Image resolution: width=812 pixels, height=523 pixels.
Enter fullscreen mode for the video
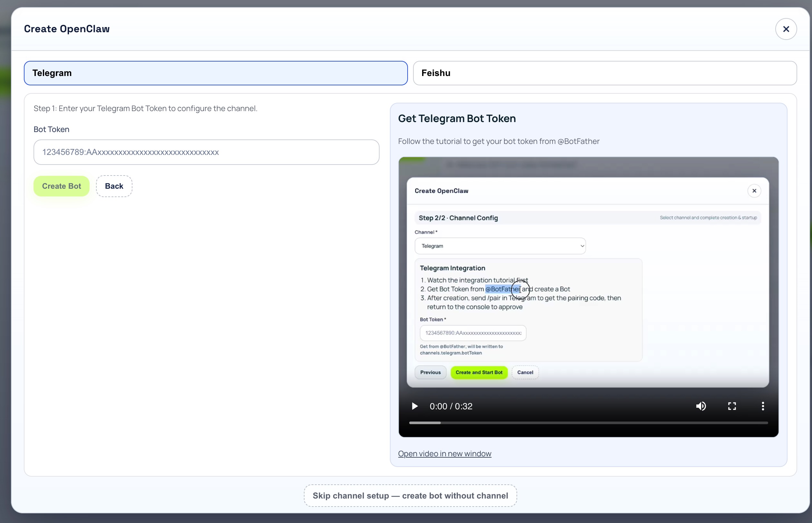tap(732, 406)
